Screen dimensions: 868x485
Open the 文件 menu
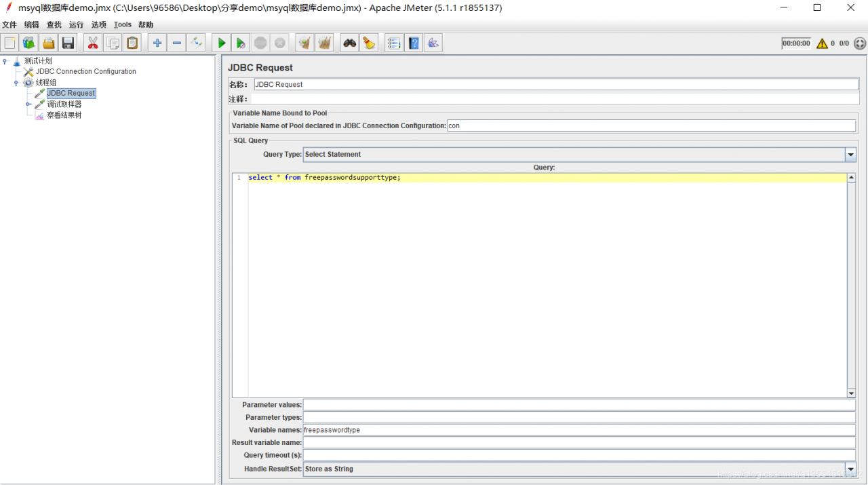[9, 24]
